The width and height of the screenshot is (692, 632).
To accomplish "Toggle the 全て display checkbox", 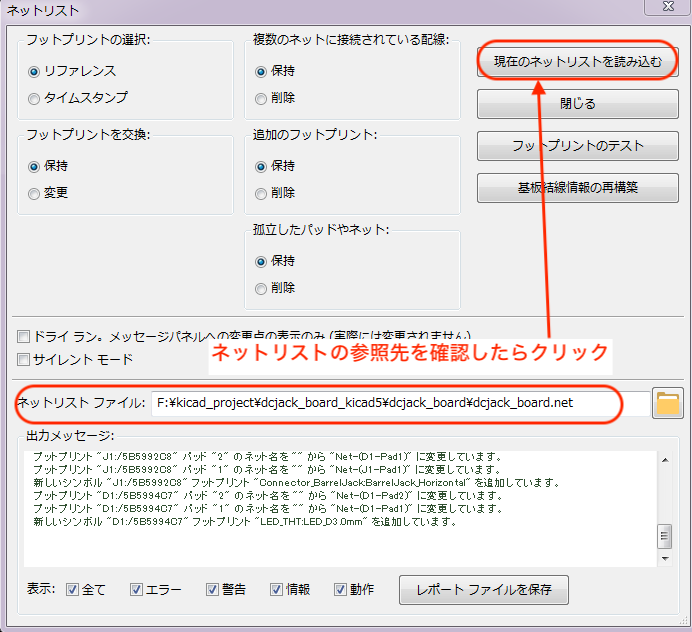I will point(72,590).
